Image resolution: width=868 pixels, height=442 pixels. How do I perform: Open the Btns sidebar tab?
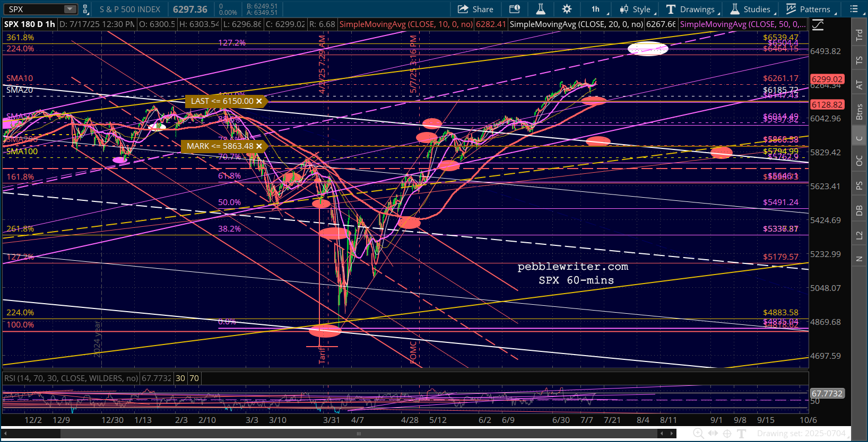coord(859,112)
